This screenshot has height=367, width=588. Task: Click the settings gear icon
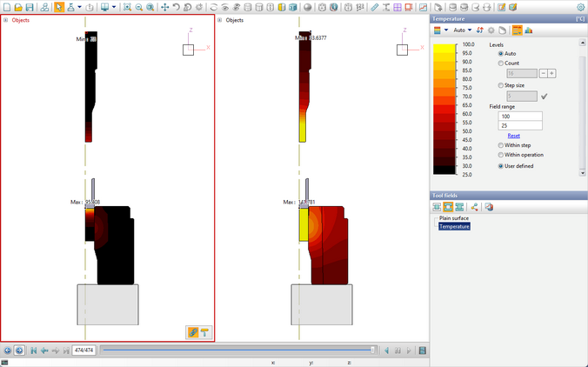coord(581,7)
